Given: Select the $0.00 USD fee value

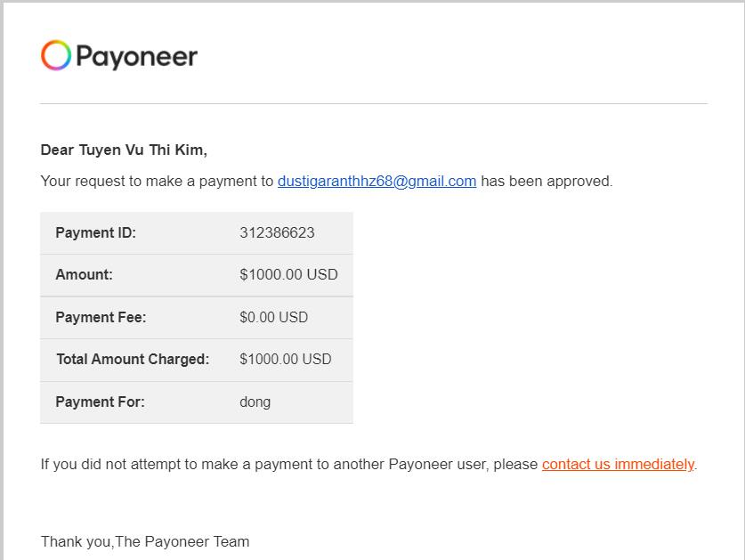Looking at the screenshot, I should (273, 318).
